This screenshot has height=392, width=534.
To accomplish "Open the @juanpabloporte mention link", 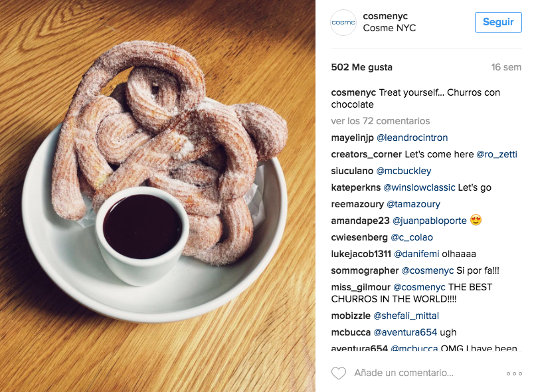I will 430,221.
